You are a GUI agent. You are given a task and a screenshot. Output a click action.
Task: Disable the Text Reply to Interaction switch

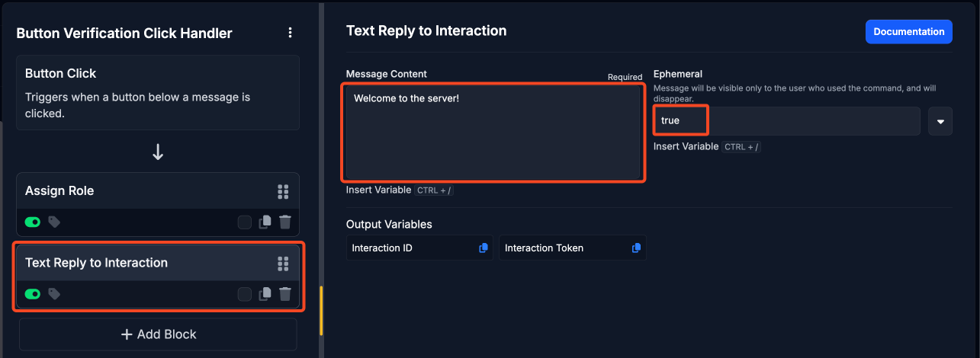[x=33, y=294]
